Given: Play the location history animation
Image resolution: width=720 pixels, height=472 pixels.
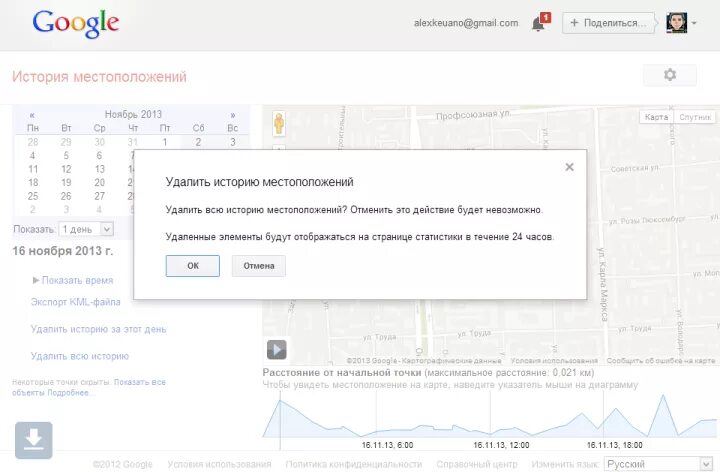Looking at the screenshot, I should (x=276, y=350).
